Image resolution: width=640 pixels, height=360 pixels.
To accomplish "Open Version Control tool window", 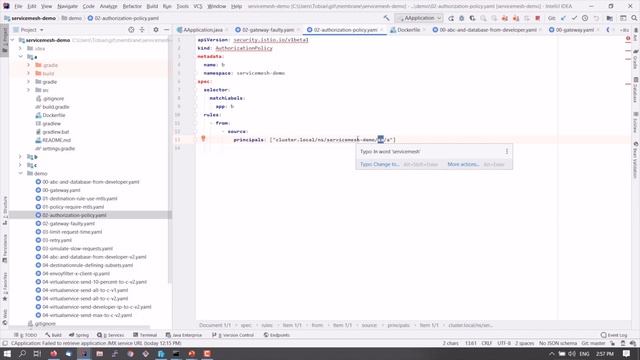I will [233, 335].
